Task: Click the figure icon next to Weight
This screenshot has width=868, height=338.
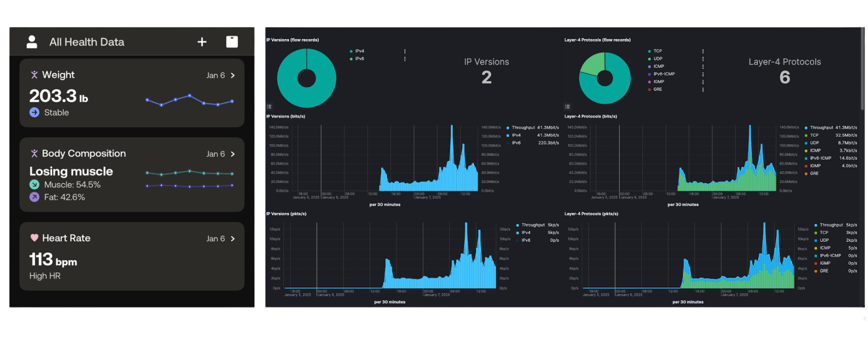Action: point(34,75)
